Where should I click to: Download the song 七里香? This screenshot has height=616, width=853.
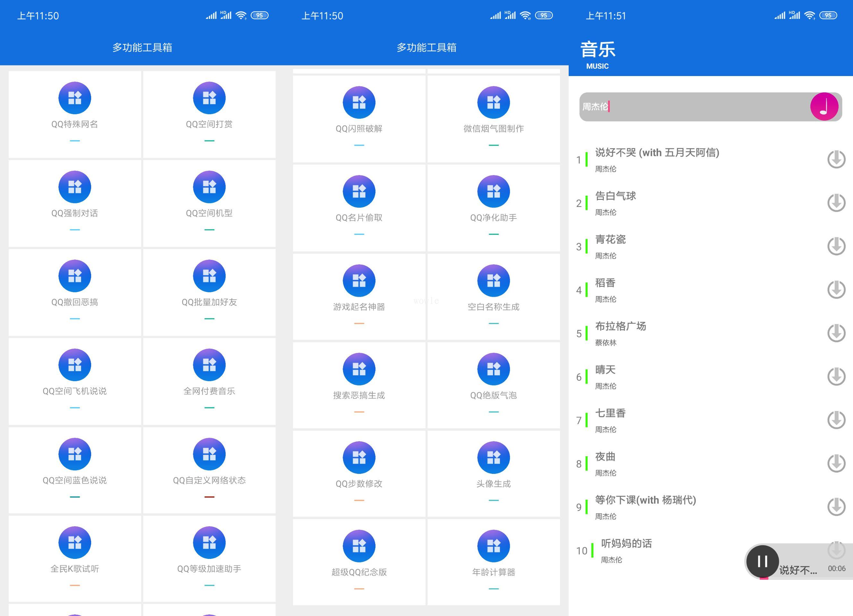tap(836, 420)
